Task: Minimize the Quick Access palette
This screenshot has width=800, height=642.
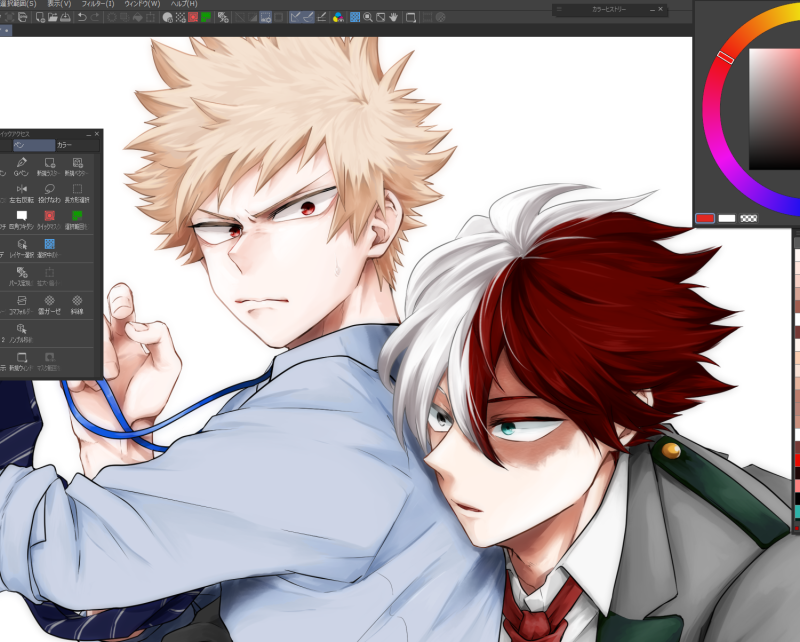Action: point(88,134)
